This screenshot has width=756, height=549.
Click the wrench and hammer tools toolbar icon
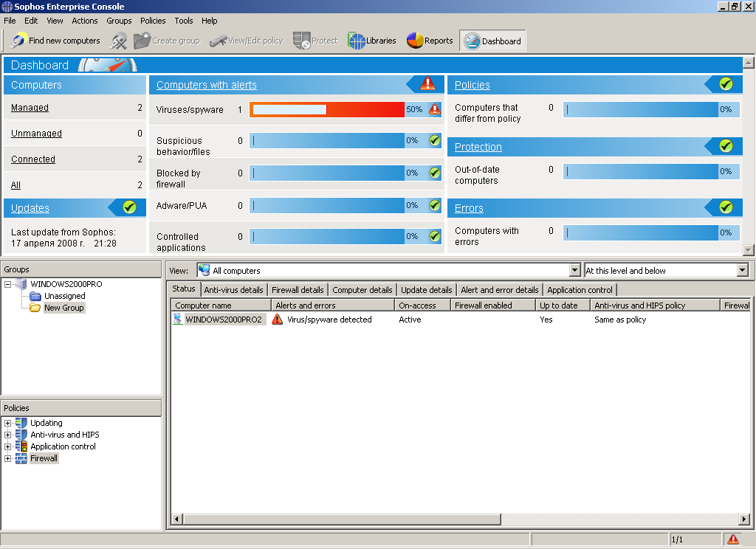(117, 41)
